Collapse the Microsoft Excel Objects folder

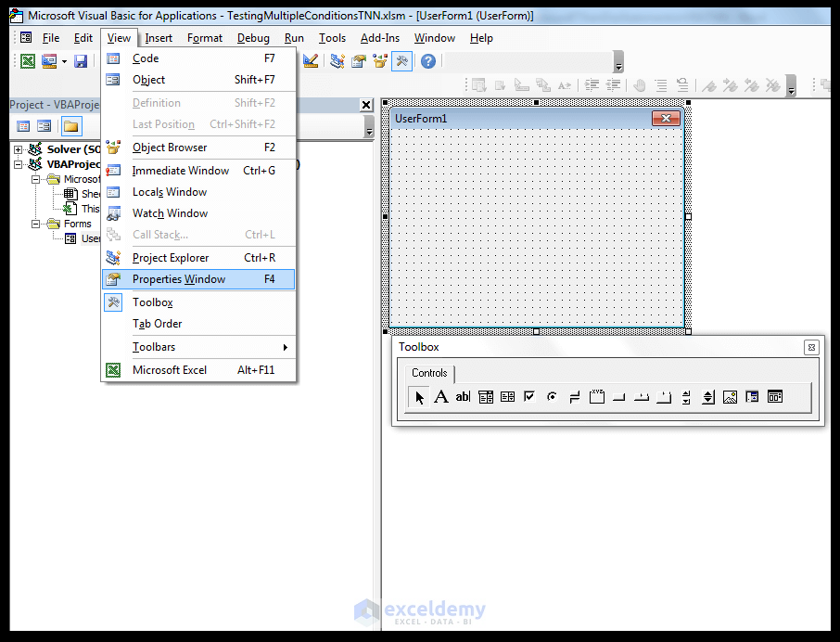[x=35, y=180]
